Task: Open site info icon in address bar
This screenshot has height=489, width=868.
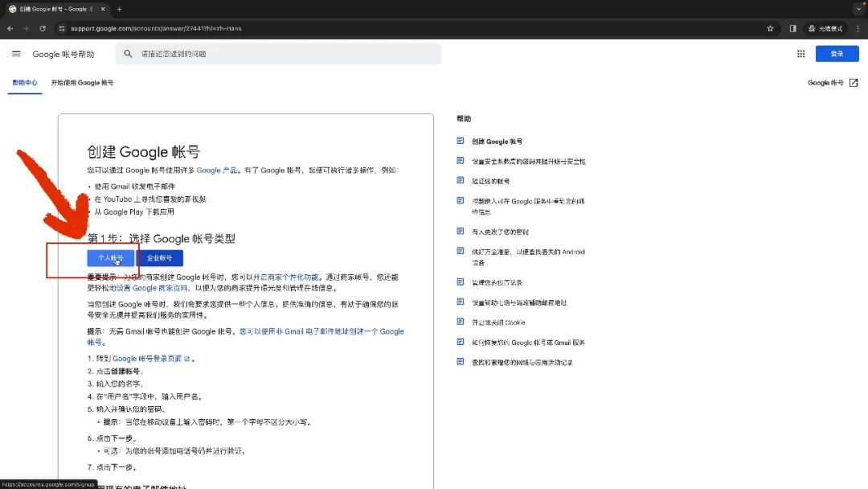Action: pyautogui.click(x=61, y=28)
